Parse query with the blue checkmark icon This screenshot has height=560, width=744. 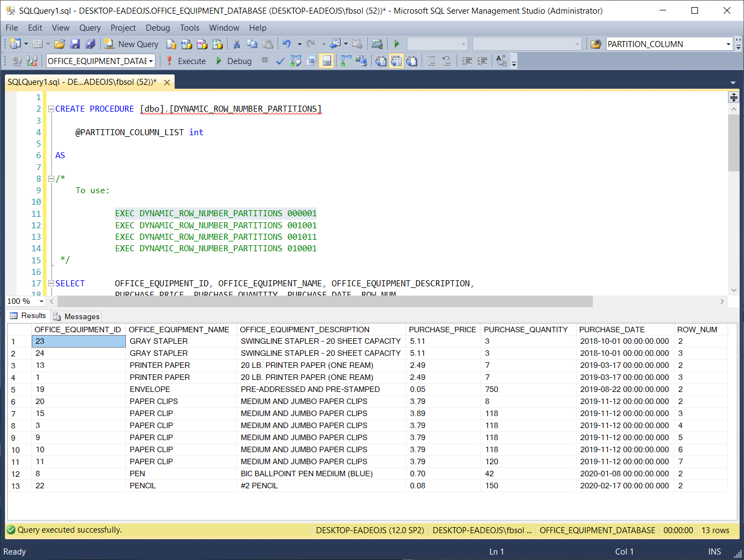(280, 61)
